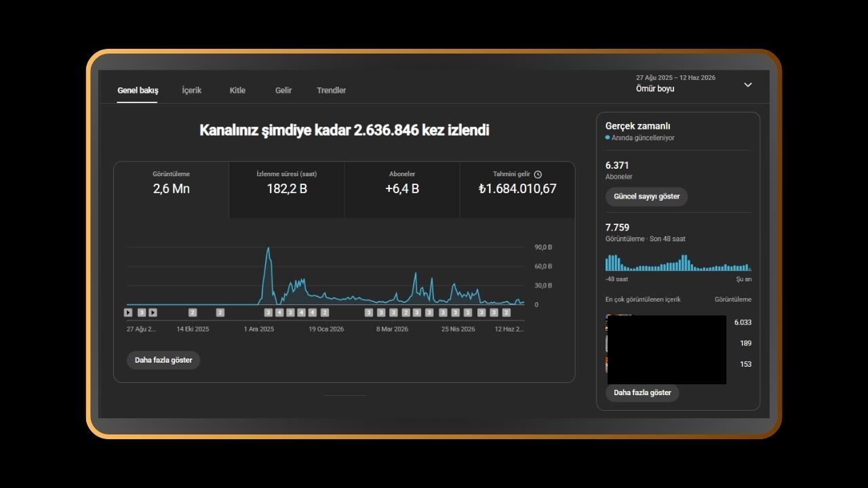868x488 pixels.
Task: Click the blue live dot next to Anında güncelleniyor
Action: click(x=608, y=138)
